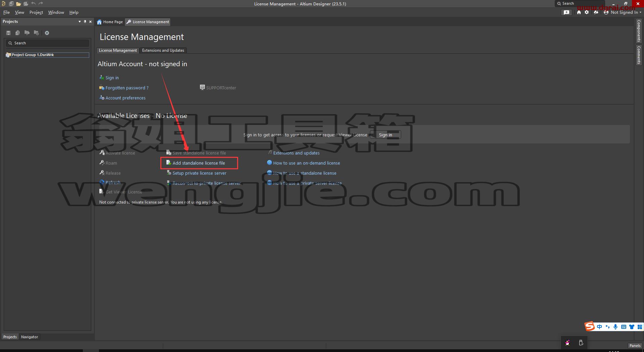This screenshot has width=644, height=352.
Task: Open the preferences gear in the top-right bar
Action: pos(587,12)
